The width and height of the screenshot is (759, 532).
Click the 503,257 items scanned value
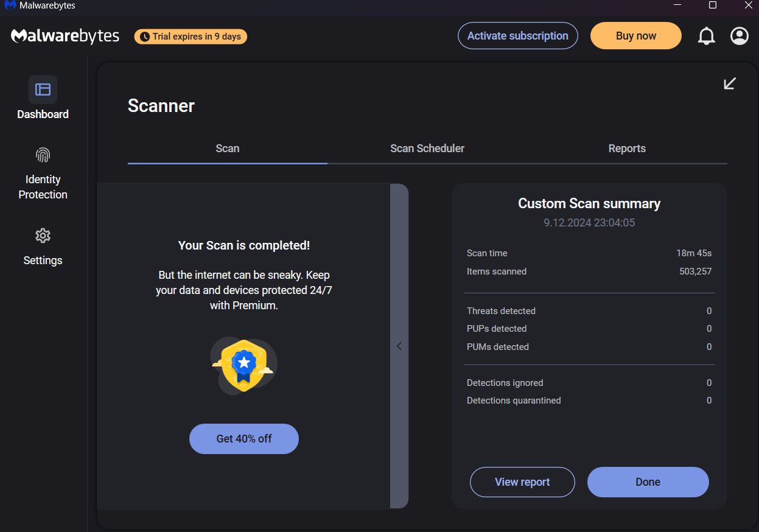696,271
